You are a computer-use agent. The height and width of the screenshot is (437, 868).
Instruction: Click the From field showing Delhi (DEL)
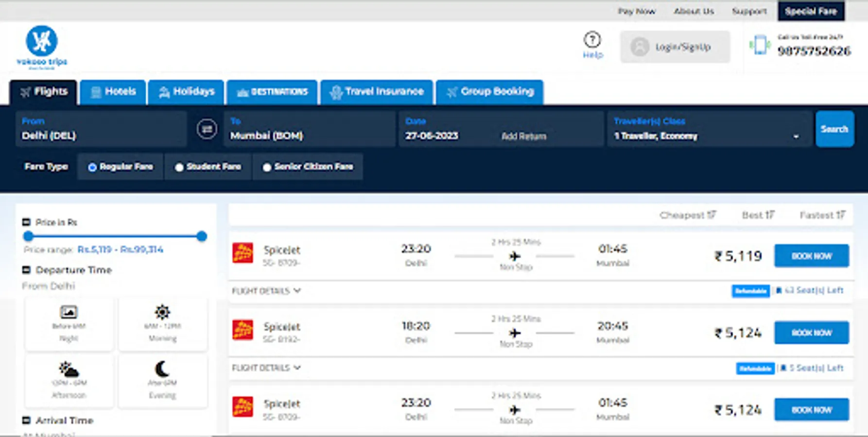click(101, 129)
